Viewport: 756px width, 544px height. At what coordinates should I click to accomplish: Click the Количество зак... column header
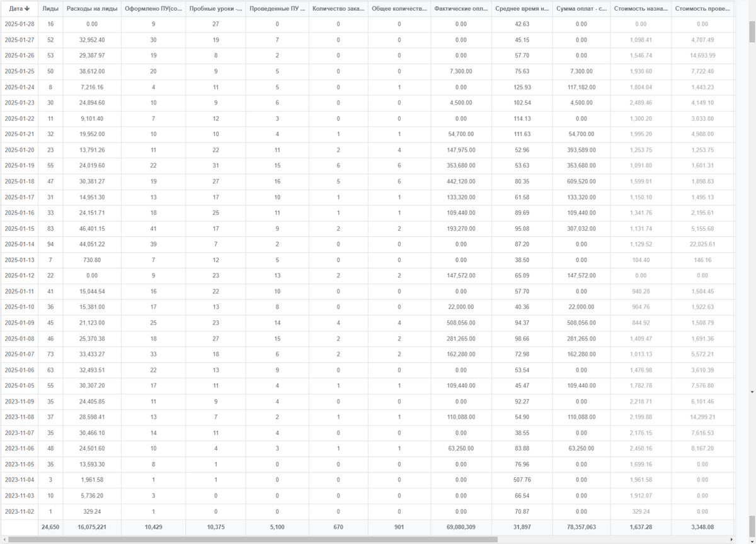(338, 9)
